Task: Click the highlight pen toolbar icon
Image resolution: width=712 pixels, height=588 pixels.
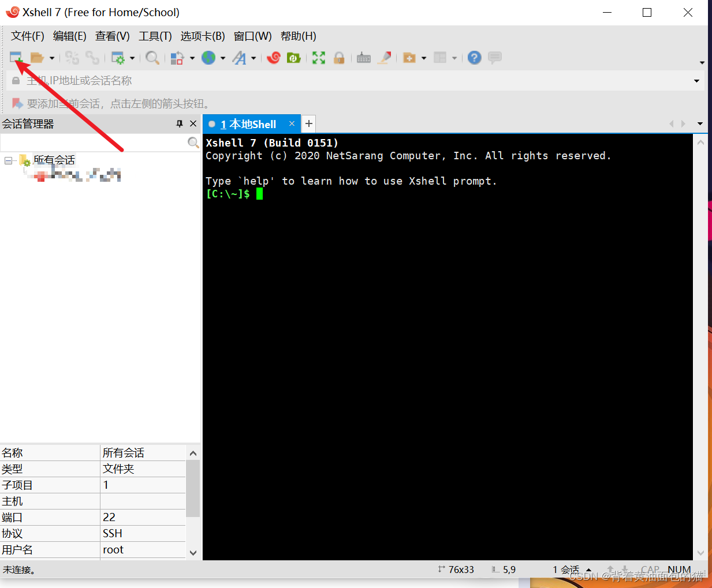Action: [x=385, y=58]
